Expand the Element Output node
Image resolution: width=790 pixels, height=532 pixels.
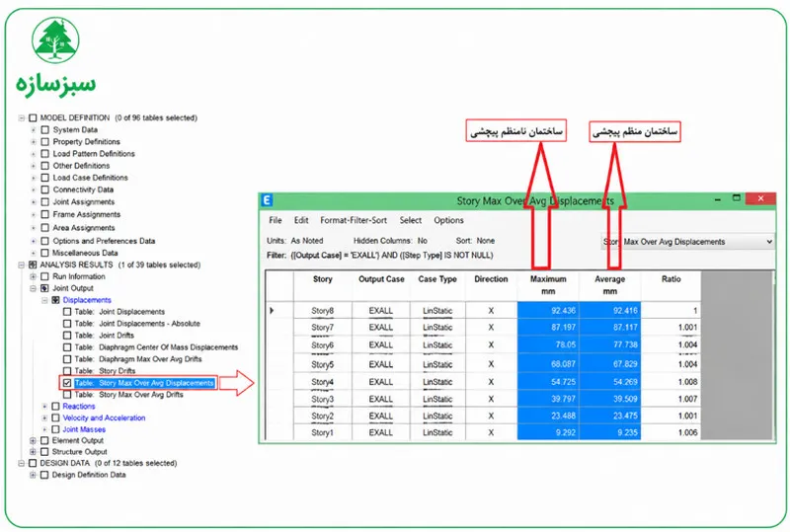[x=33, y=441]
